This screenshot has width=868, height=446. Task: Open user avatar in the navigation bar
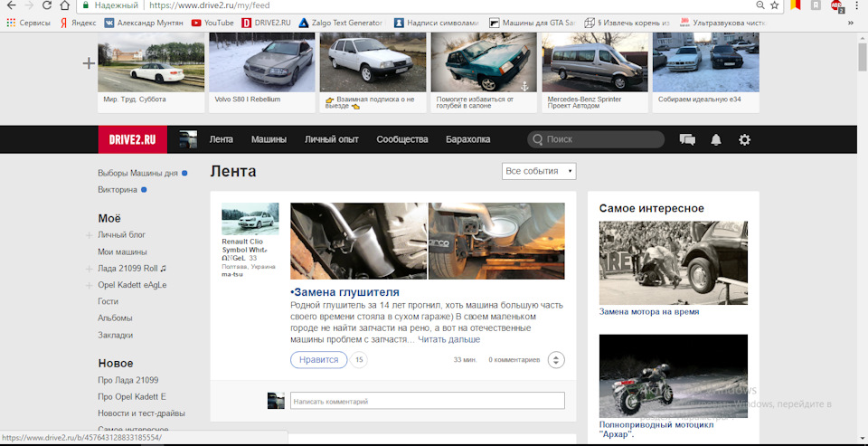pos(188,139)
